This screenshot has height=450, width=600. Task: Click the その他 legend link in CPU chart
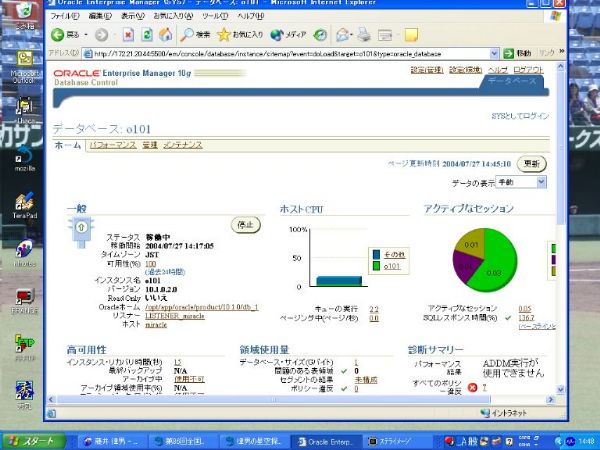(394, 254)
